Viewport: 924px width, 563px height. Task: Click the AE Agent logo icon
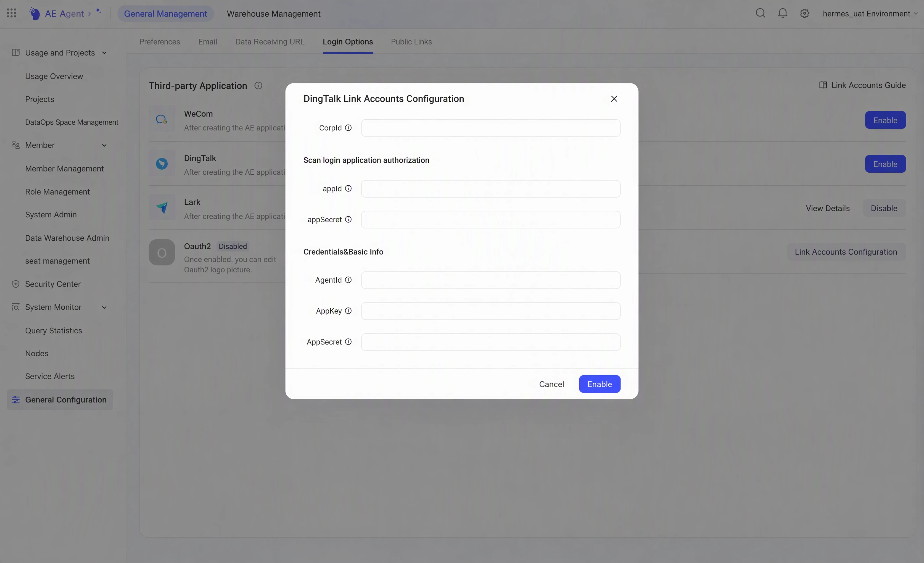point(35,13)
